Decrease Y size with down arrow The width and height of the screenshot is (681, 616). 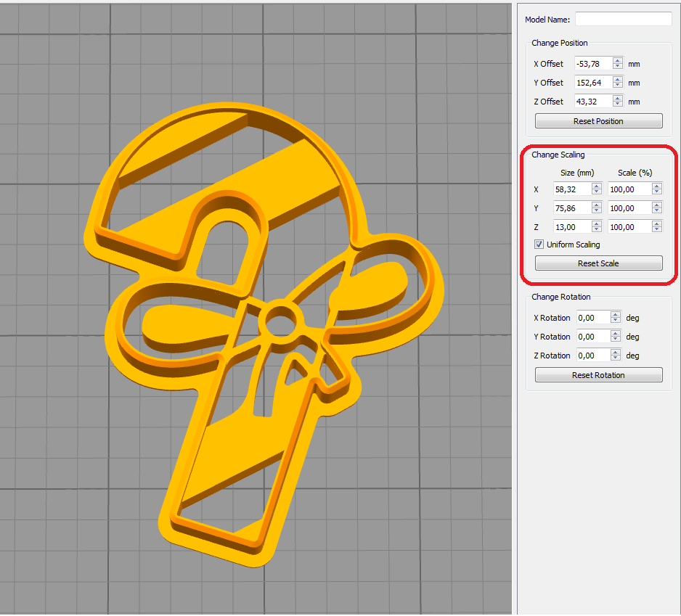click(597, 211)
